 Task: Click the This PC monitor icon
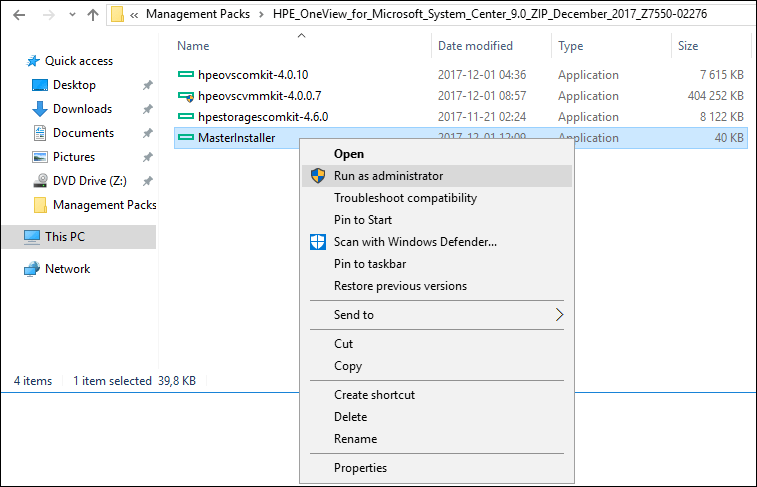coord(32,237)
